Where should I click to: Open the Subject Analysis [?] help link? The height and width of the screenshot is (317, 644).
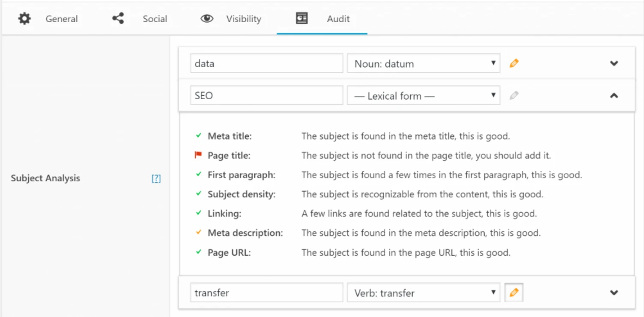156,179
